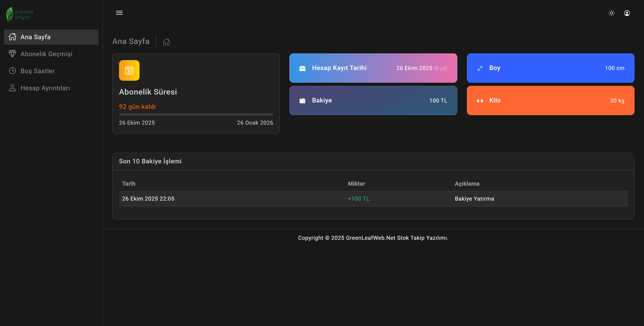Click the '92 gün kaldı' text
This screenshot has width=644, height=326.
click(137, 107)
